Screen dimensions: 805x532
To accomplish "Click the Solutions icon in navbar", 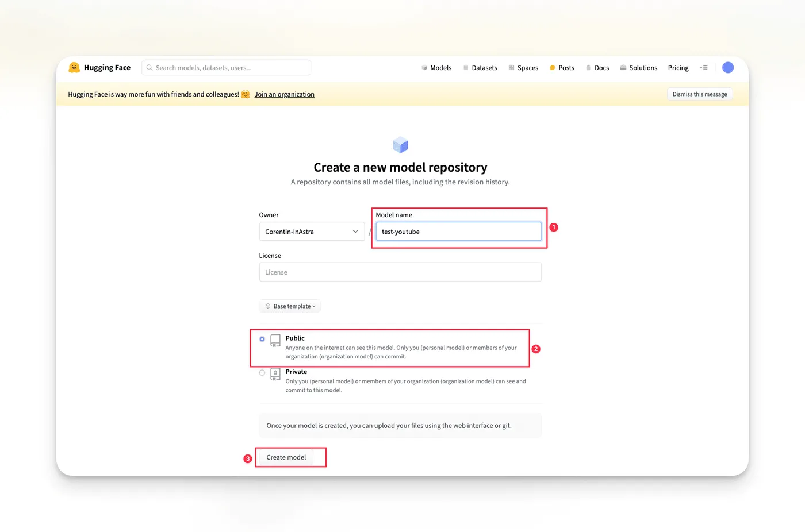I will click(623, 68).
